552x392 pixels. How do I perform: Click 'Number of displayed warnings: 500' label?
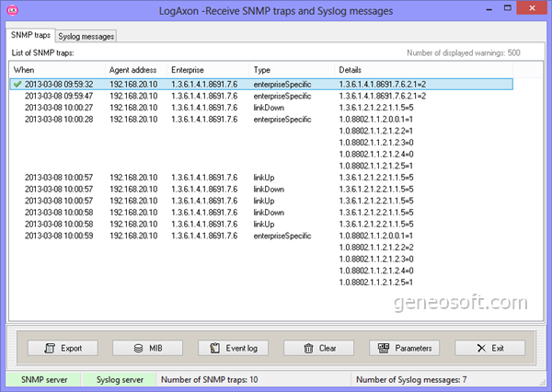pos(464,52)
